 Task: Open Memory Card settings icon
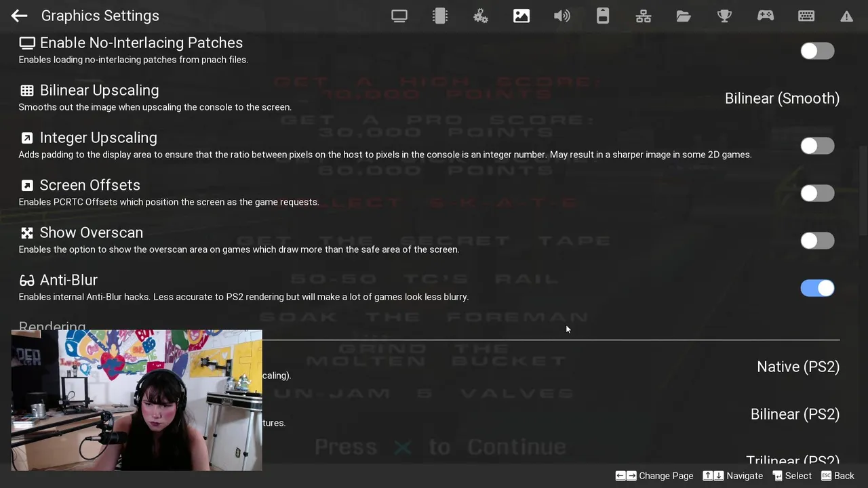pos(603,16)
